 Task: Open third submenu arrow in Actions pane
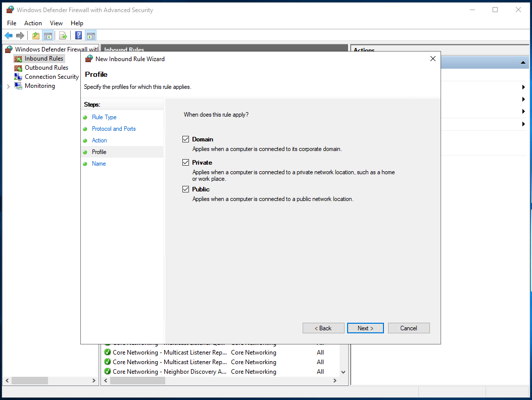(523, 111)
